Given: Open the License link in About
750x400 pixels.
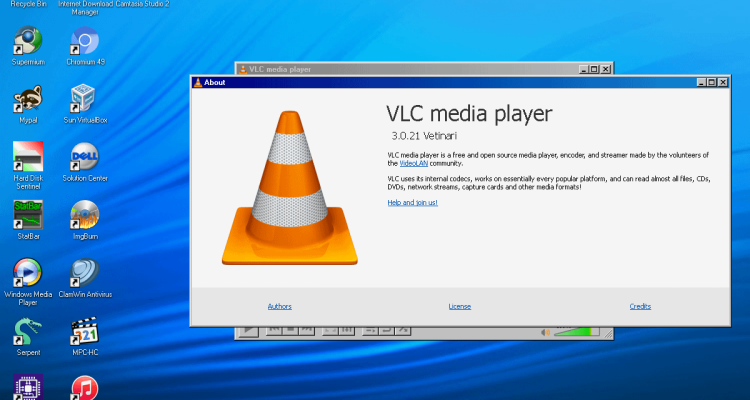Looking at the screenshot, I should pyautogui.click(x=460, y=306).
